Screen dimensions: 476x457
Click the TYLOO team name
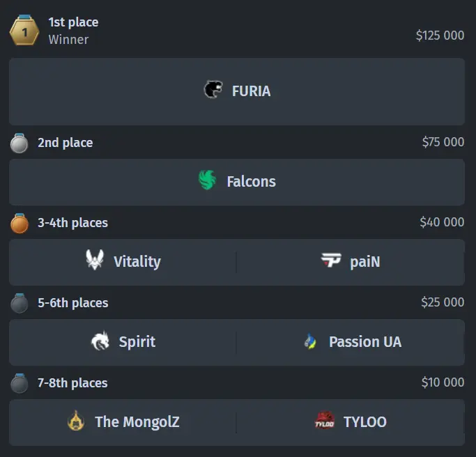(x=365, y=421)
